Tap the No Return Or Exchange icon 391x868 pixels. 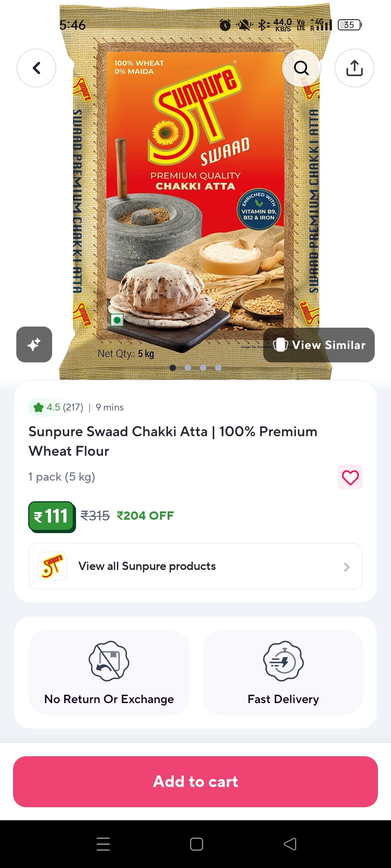click(109, 661)
